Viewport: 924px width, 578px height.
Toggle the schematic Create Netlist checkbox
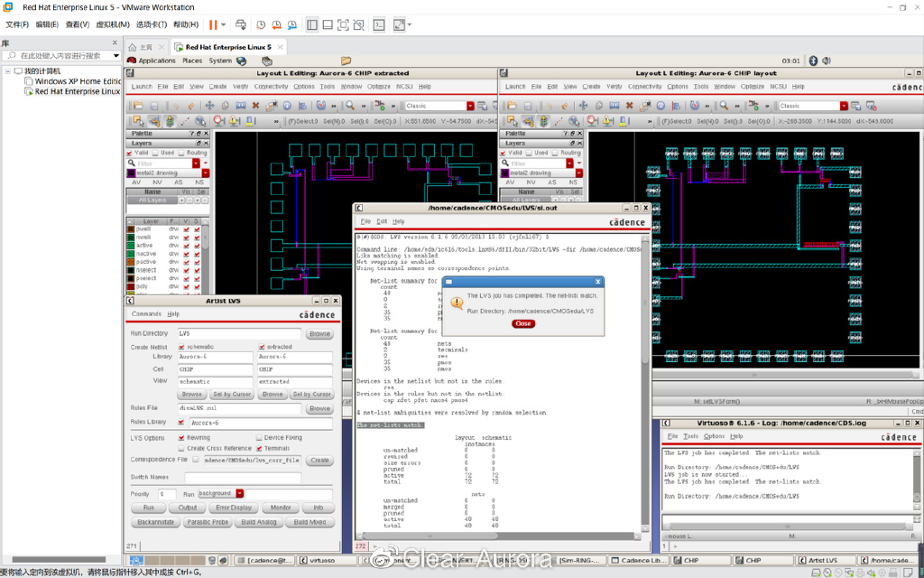pos(181,347)
